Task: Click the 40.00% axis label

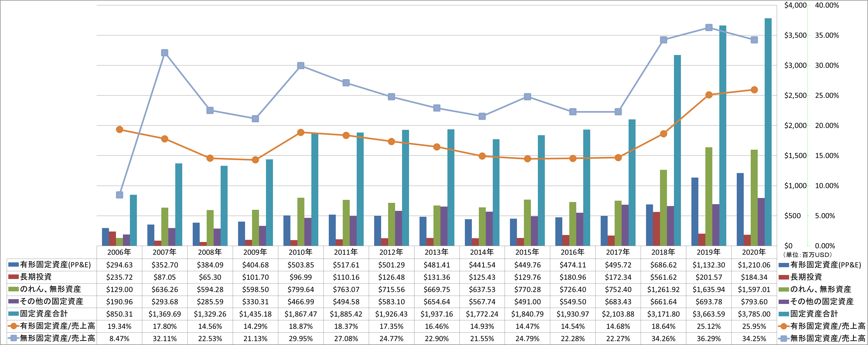Action: (x=827, y=5)
